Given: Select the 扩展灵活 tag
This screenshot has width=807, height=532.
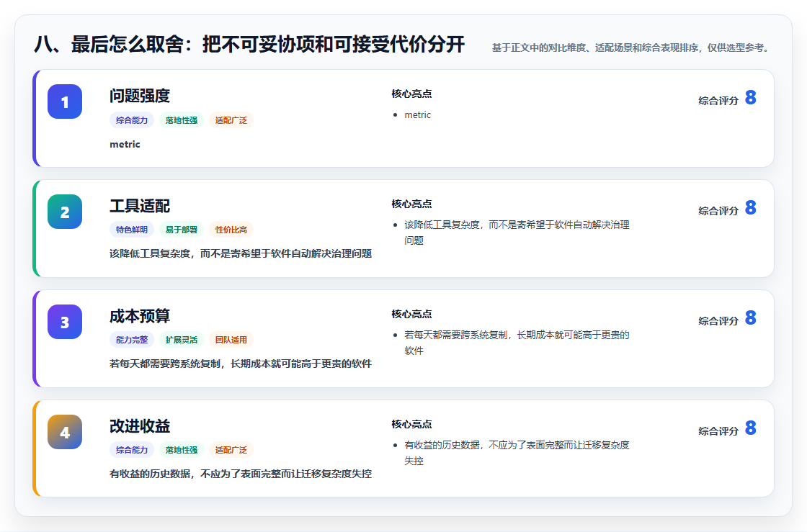Looking at the screenshot, I should [181, 339].
